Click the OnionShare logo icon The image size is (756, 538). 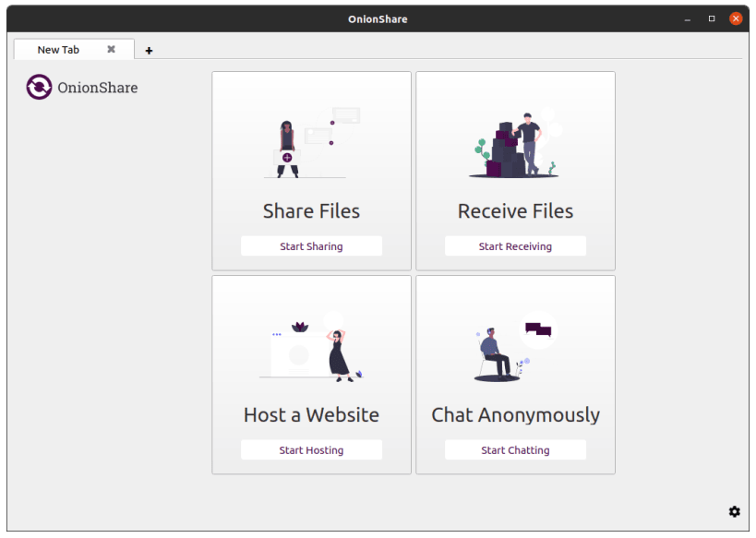39,87
